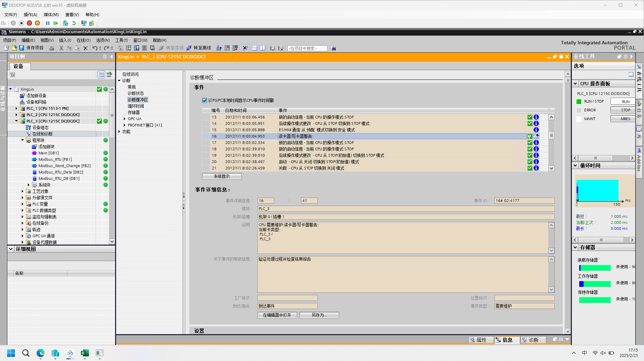
Task: Click the search-in-project binoculars icon
Action: tap(333, 48)
